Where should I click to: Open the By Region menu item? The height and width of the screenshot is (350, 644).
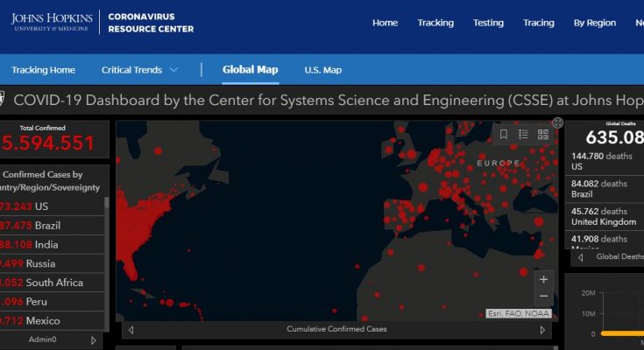pos(595,23)
